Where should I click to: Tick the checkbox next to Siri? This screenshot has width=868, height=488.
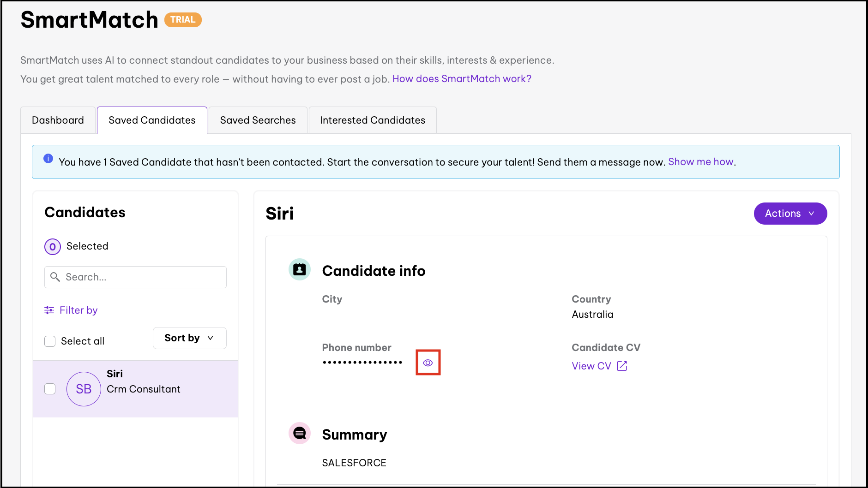click(x=50, y=389)
